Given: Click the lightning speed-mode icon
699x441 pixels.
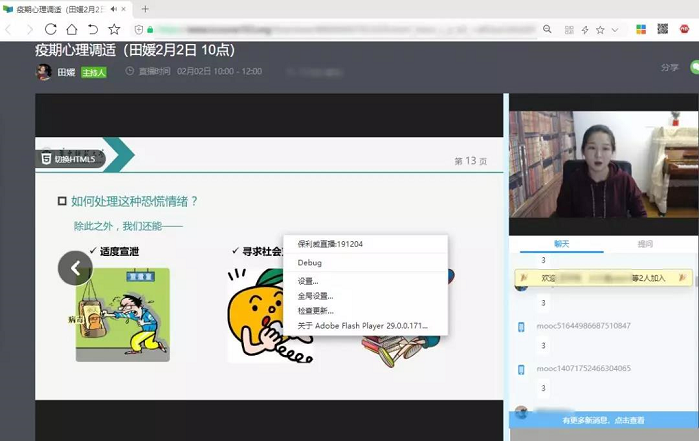Looking at the screenshot, I should pyautogui.click(x=584, y=30).
